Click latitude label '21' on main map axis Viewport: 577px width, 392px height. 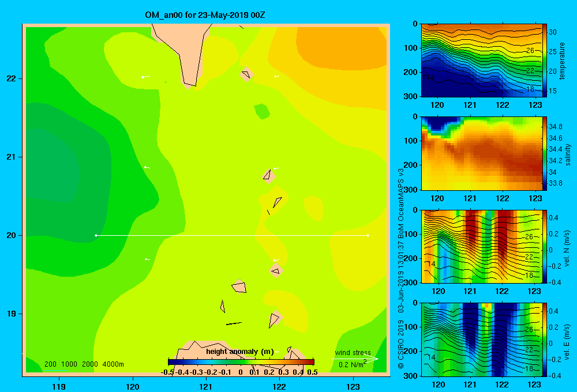tap(12, 157)
